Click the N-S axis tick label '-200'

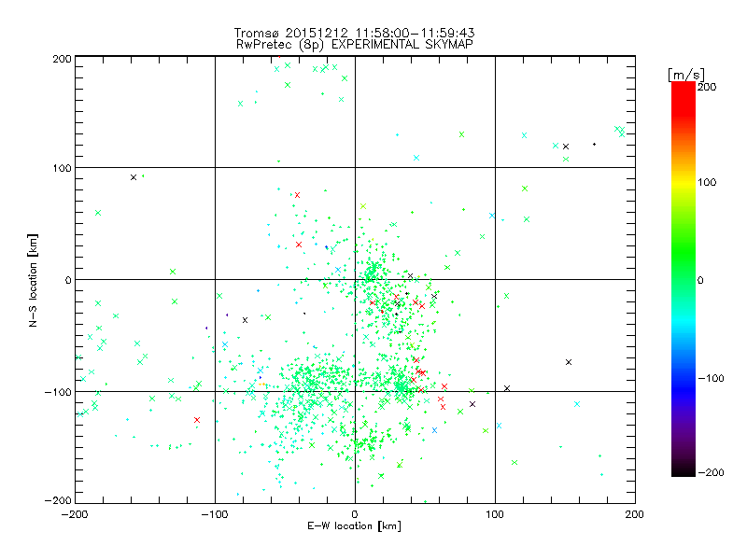coord(58,500)
